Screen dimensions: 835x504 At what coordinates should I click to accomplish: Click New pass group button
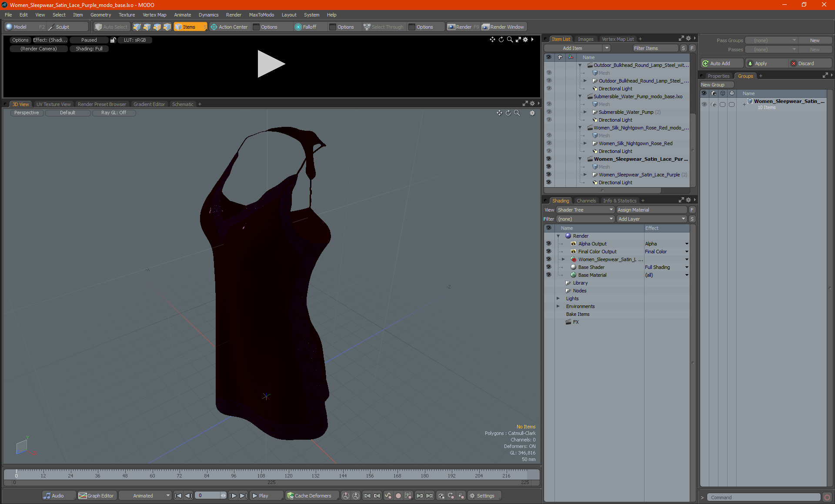point(815,40)
